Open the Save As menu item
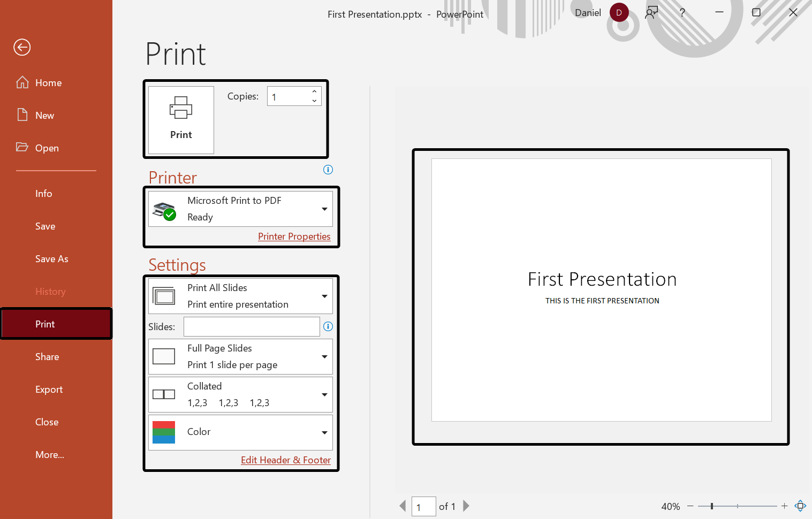 tap(52, 259)
